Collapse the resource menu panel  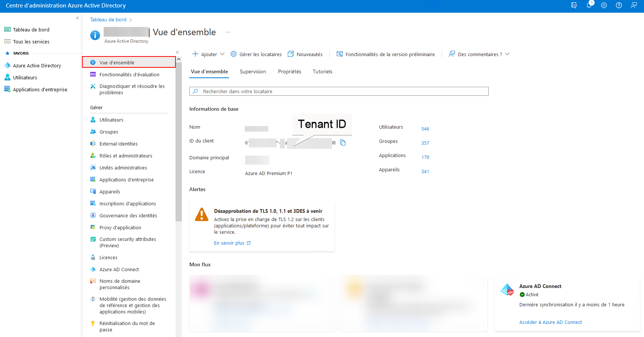177,52
